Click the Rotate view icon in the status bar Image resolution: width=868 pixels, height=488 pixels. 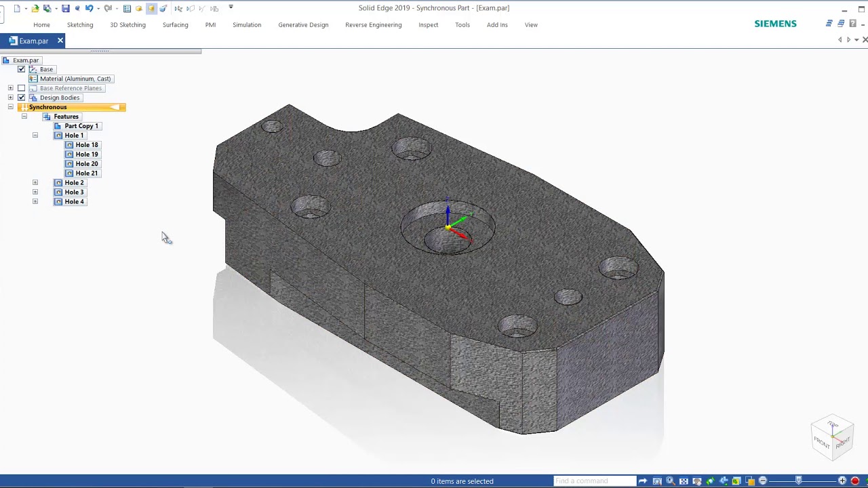pos(710,481)
